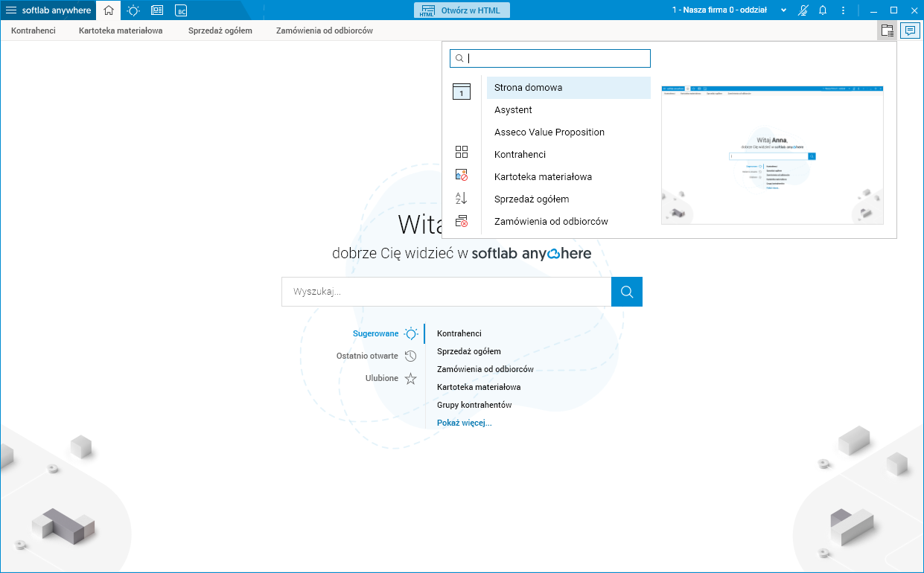Open Sprzedaż ogółem from suggested list
Screen dimensions: 924x573
pyautogui.click(x=469, y=352)
